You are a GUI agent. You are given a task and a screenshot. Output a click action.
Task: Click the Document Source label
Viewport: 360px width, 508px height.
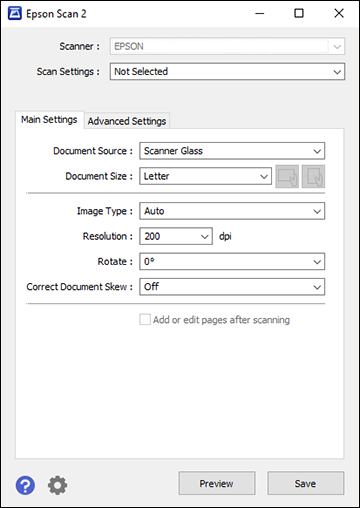93,151
